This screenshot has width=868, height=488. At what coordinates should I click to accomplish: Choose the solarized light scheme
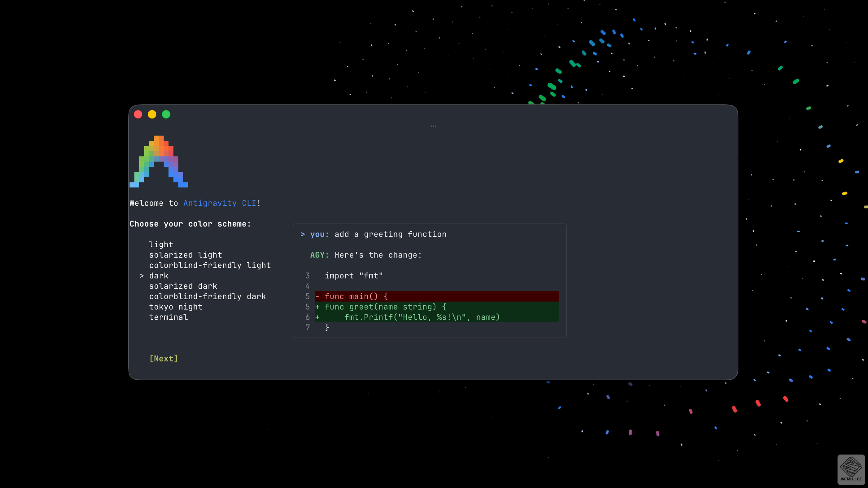(186, 255)
